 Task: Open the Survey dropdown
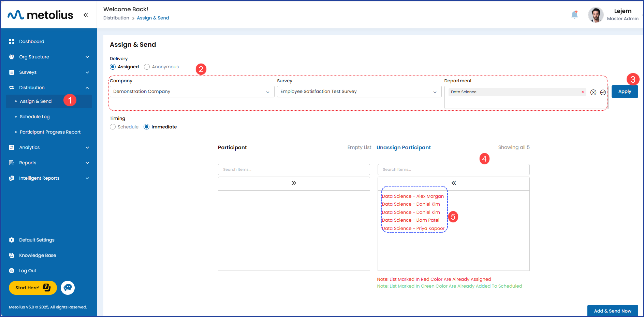pyautogui.click(x=359, y=92)
